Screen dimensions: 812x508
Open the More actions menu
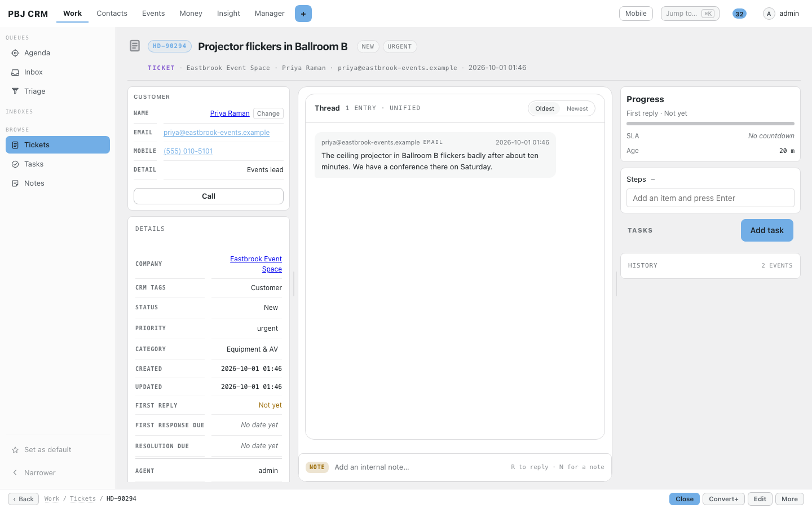(789, 499)
